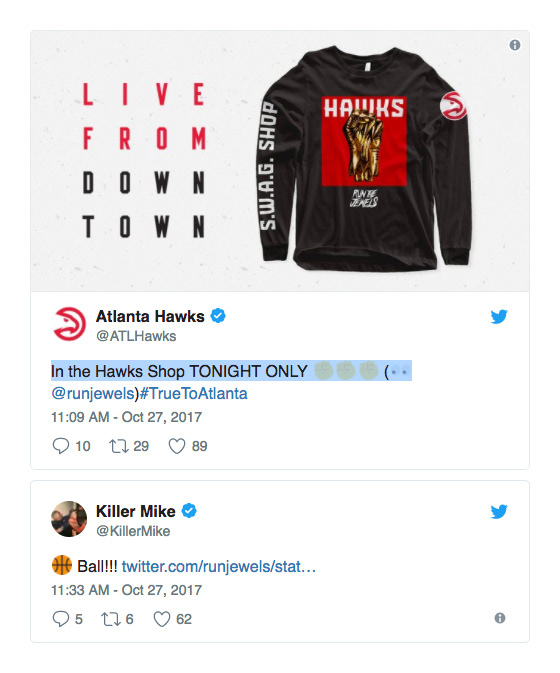
Task: Like the Atlanta Hawks tweet
Action: coord(177,446)
